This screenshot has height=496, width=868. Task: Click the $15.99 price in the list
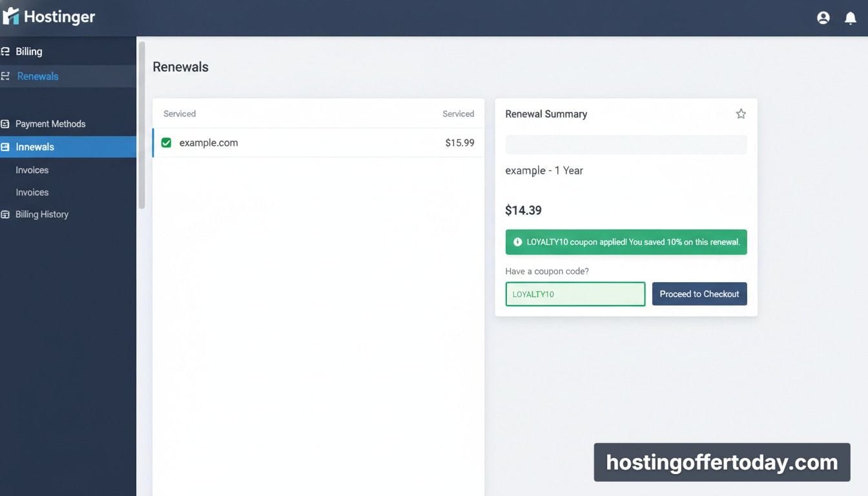tap(460, 143)
